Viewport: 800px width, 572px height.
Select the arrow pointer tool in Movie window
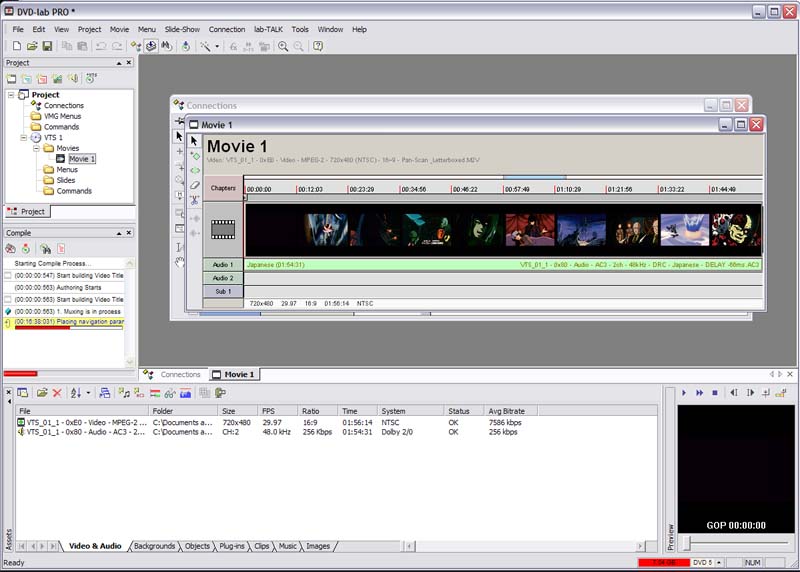pyautogui.click(x=194, y=141)
